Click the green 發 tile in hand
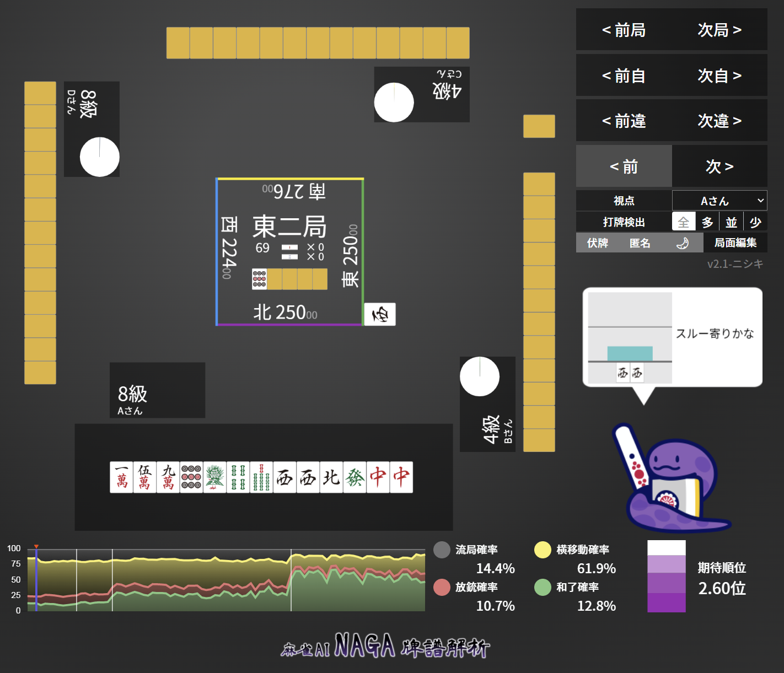Image resolution: width=784 pixels, height=673 pixels. tap(355, 477)
